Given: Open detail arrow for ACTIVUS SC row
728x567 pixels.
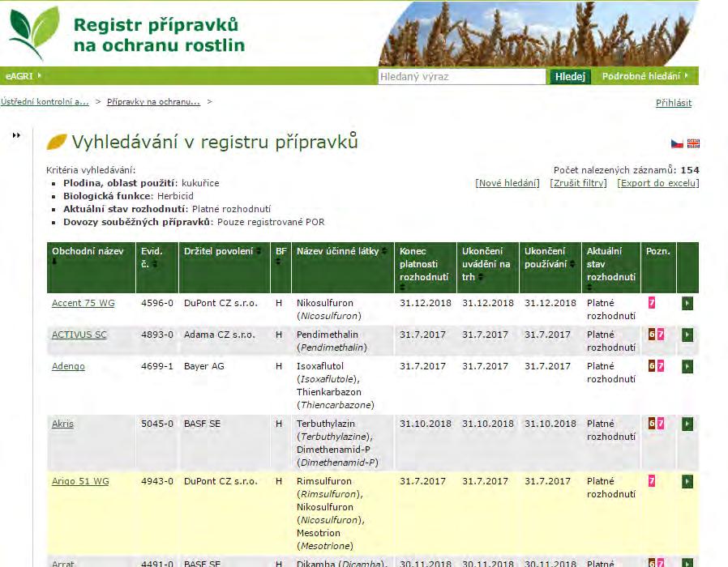Looking at the screenshot, I should pyautogui.click(x=687, y=335).
